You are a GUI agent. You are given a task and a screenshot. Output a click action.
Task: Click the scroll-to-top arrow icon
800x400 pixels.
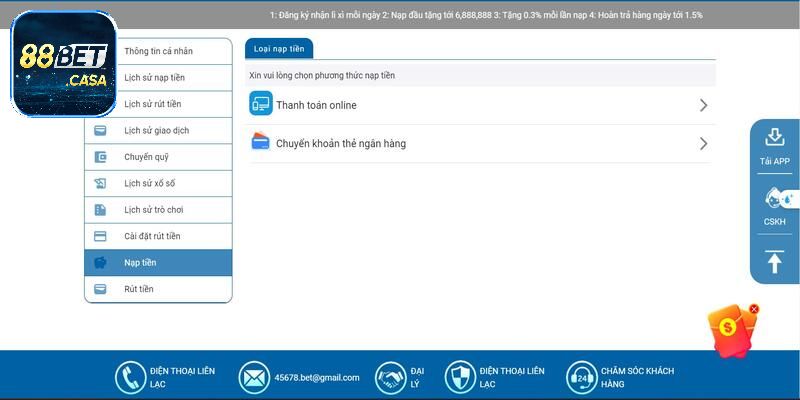774,261
